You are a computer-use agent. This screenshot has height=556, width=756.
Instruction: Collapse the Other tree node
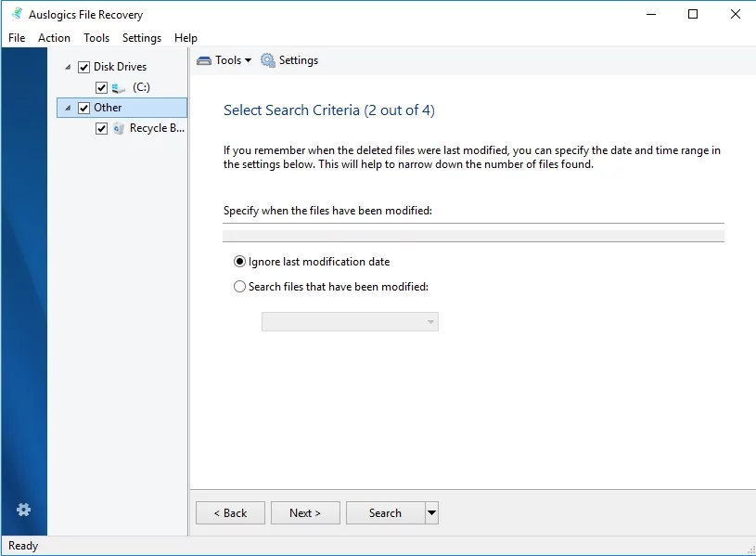tap(69, 109)
